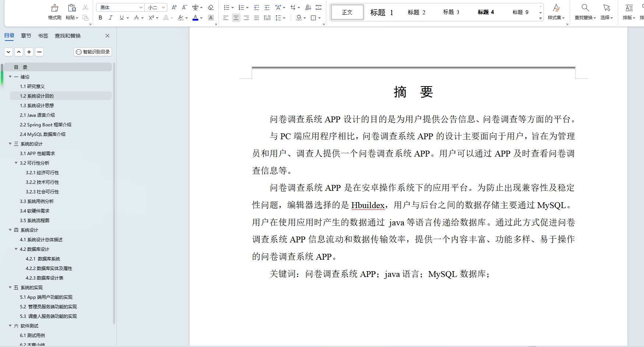This screenshot has width=644, height=347.
Task: Collapse the 一 绪论 outline section
Action: coord(10,77)
